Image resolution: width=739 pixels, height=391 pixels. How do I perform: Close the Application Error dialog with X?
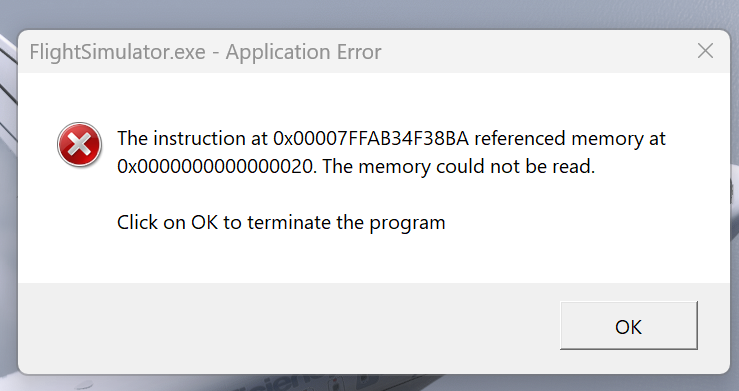tap(705, 51)
